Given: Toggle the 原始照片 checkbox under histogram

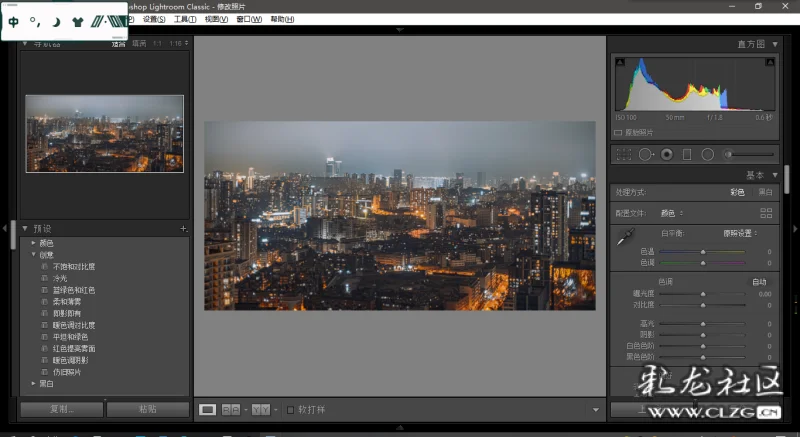Looking at the screenshot, I should tap(618, 133).
